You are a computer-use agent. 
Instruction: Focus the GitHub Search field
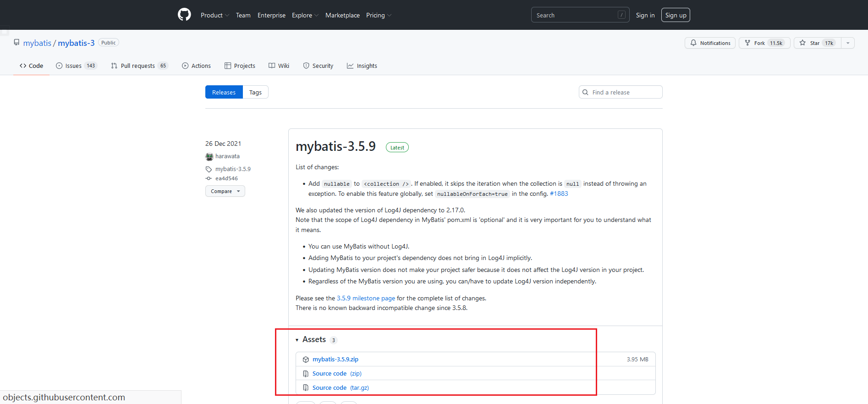point(580,15)
